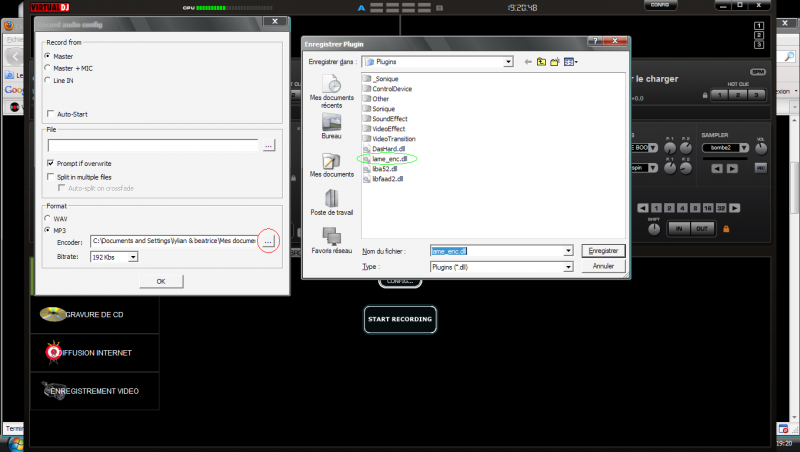
Task: Open Poste de travail in the places bar
Action: (332, 203)
